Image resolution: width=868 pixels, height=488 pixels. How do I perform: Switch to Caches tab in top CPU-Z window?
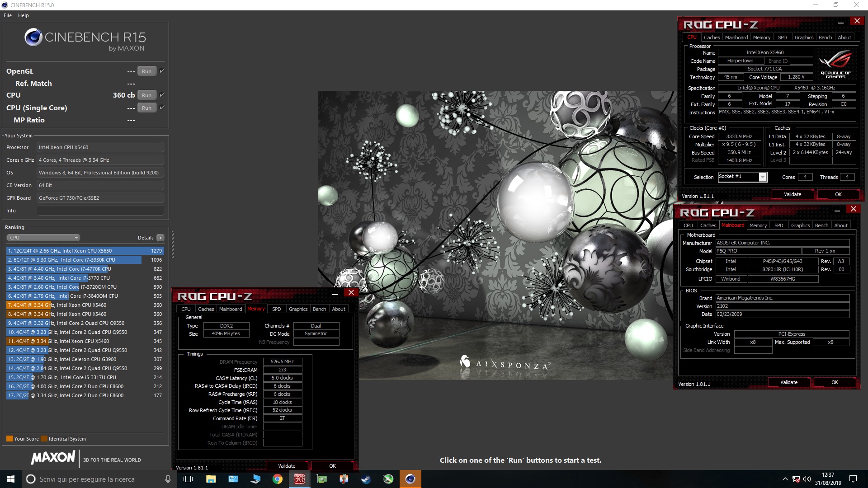(x=712, y=38)
